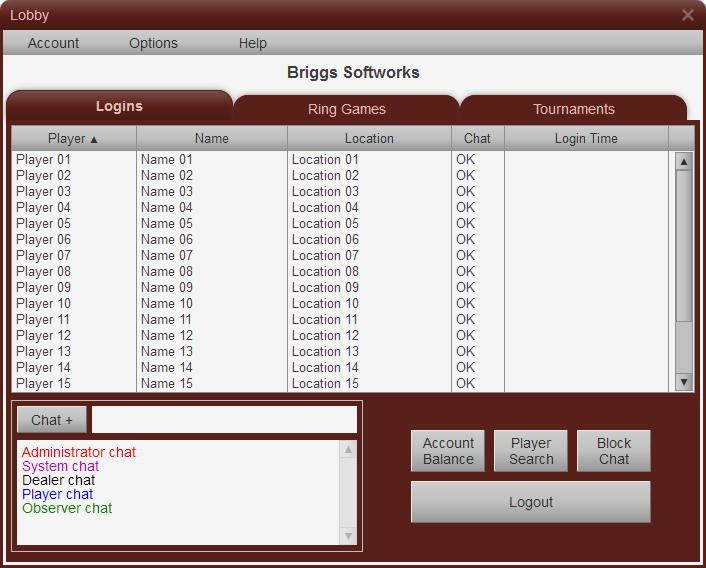The width and height of the screenshot is (706, 568).
Task: Click the chat message input field
Action: tap(224, 419)
